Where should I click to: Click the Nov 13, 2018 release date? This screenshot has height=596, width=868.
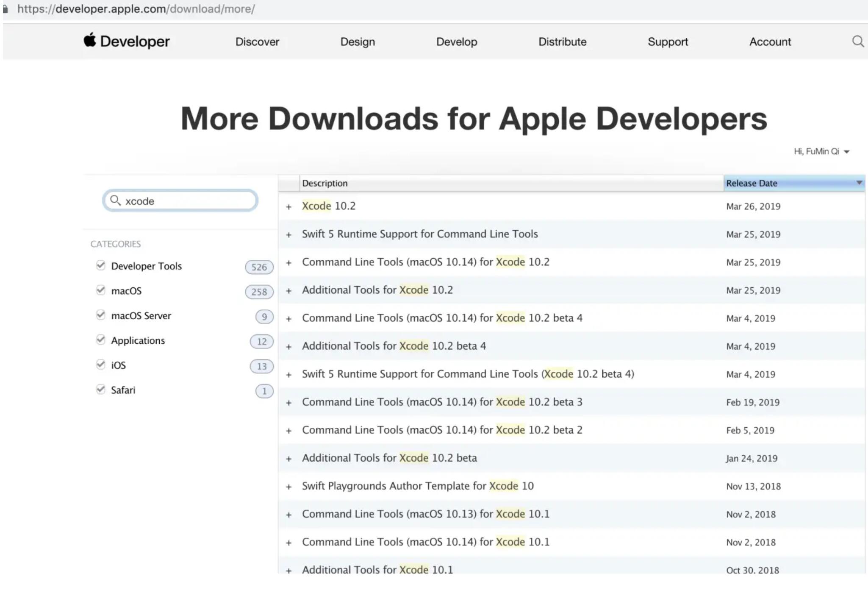(754, 486)
